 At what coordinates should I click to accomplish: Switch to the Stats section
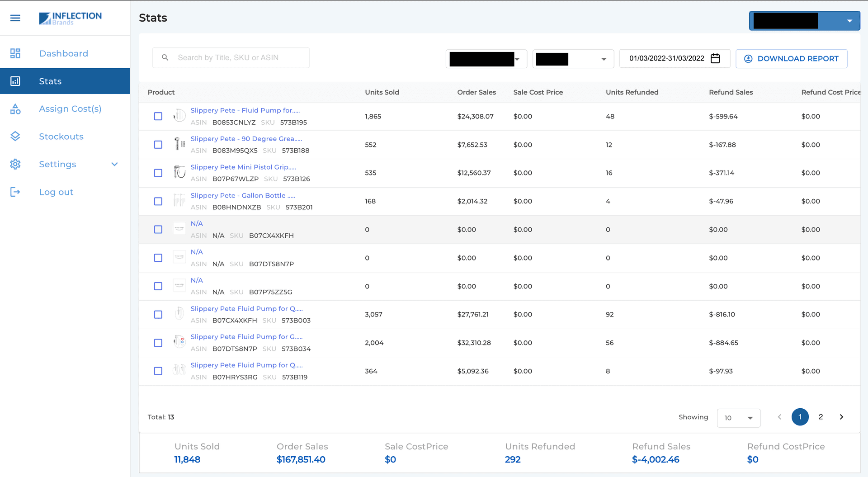click(x=50, y=81)
